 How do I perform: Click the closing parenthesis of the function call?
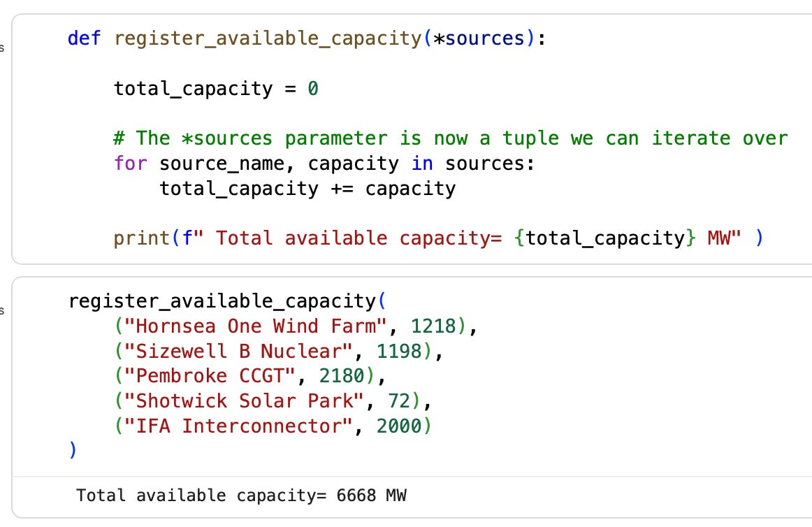pos(73,450)
